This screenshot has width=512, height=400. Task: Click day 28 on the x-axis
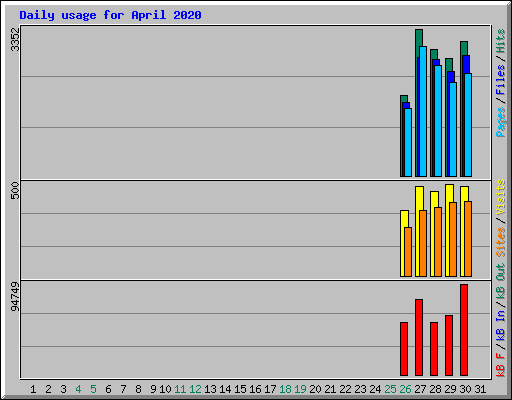(435, 389)
